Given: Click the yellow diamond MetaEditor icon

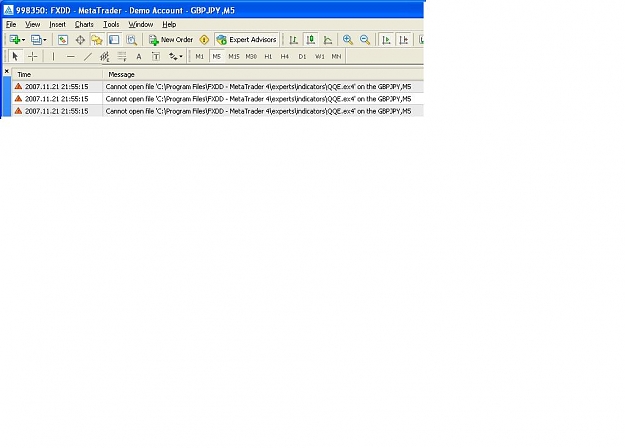Looking at the screenshot, I should click(x=204, y=40).
